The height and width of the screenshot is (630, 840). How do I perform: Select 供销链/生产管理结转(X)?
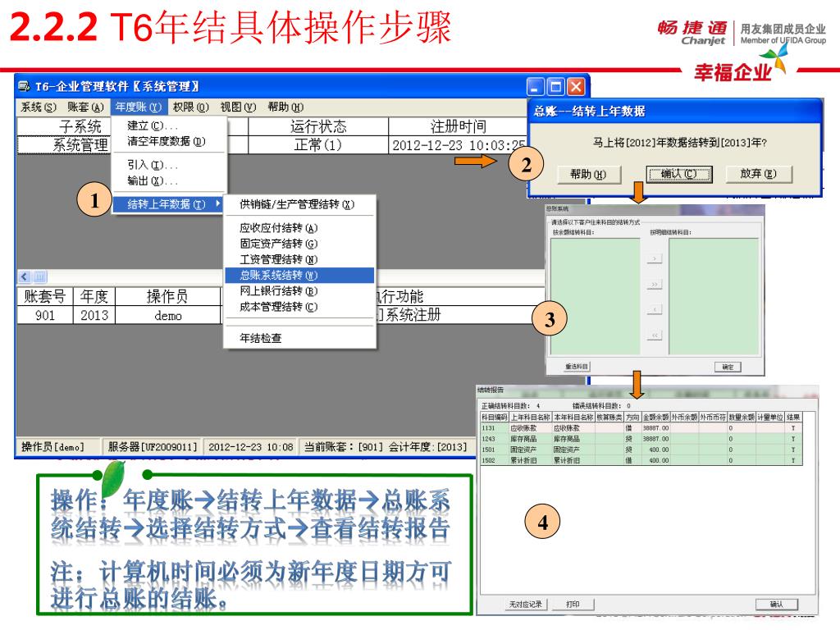tap(299, 204)
